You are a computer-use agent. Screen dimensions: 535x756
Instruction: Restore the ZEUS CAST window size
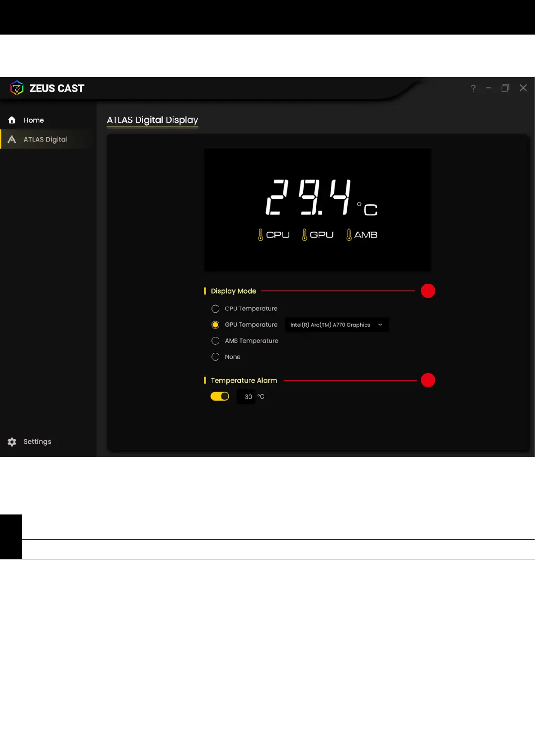click(x=505, y=88)
